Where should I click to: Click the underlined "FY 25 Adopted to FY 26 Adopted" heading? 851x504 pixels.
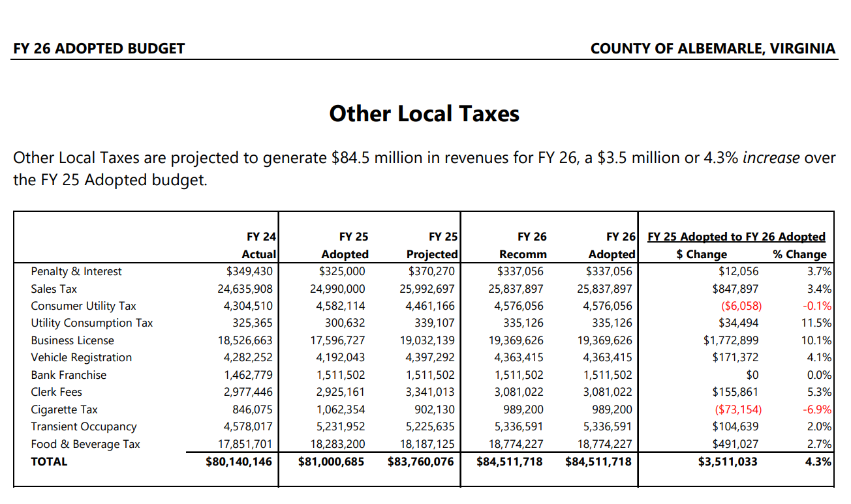[736, 237]
